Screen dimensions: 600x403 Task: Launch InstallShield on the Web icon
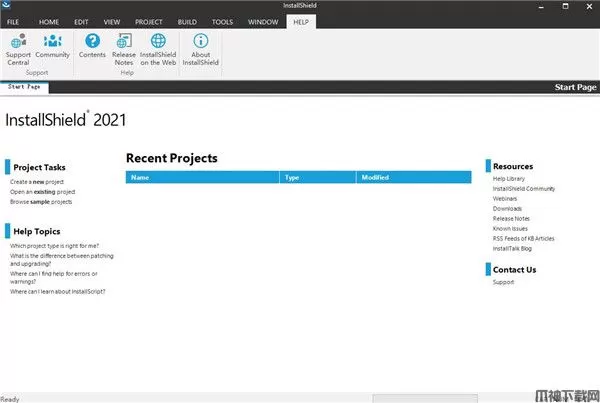click(x=158, y=49)
